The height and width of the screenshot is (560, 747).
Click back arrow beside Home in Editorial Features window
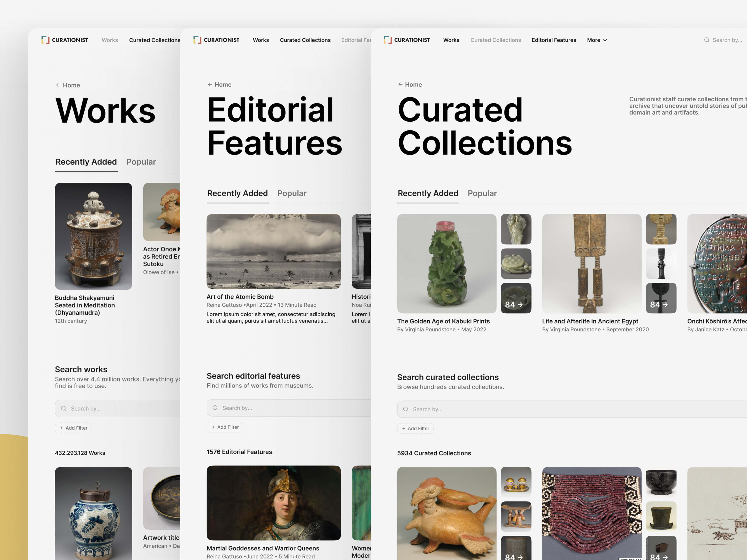point(210,84)
